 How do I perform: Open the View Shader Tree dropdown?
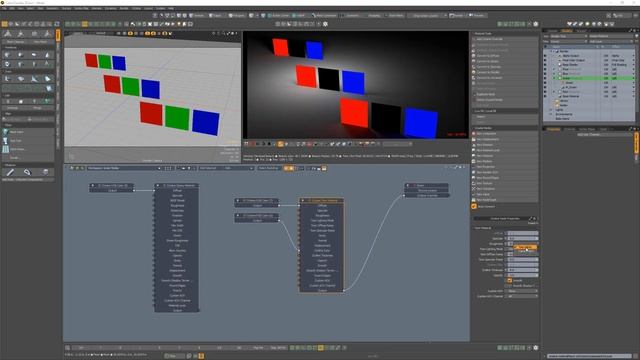point(569,36)
